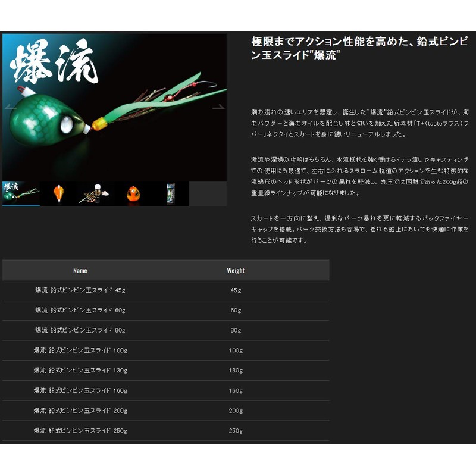Click the Name column header
The height and width of the screenshot is (476, 476).
tap(80, 271)
